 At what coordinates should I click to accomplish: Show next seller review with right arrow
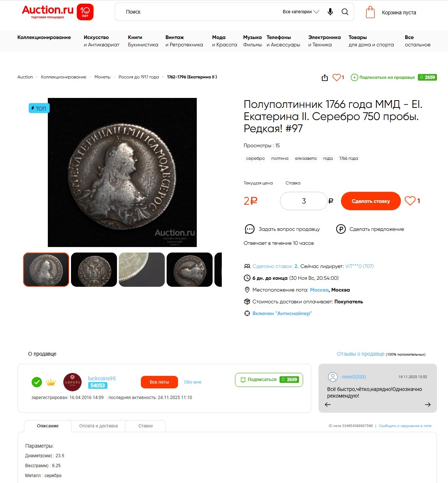[428, 405]
